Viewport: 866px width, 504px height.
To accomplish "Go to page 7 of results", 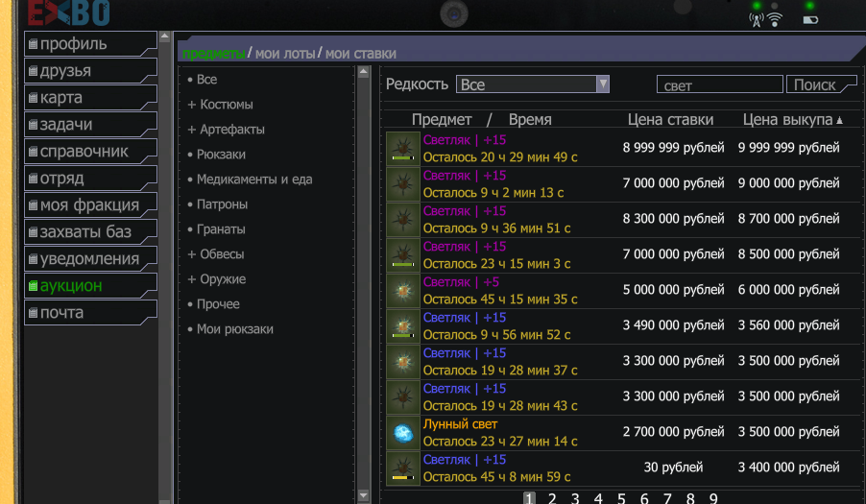I will tap(667, 498).
